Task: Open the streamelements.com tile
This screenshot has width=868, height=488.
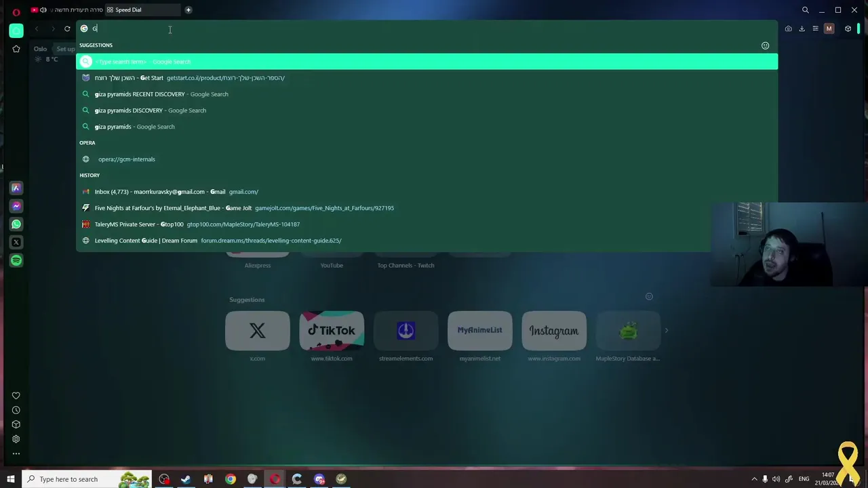Action: click(x=406, y=331)
